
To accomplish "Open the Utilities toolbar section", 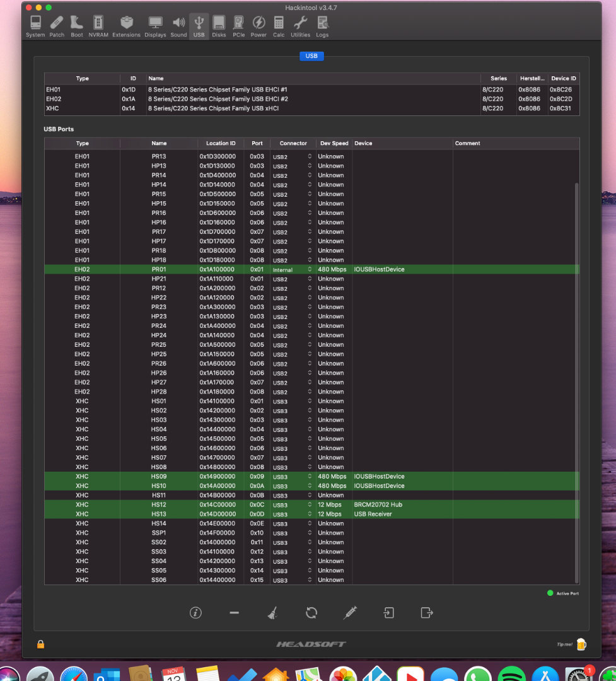I will tap(301, 26).
